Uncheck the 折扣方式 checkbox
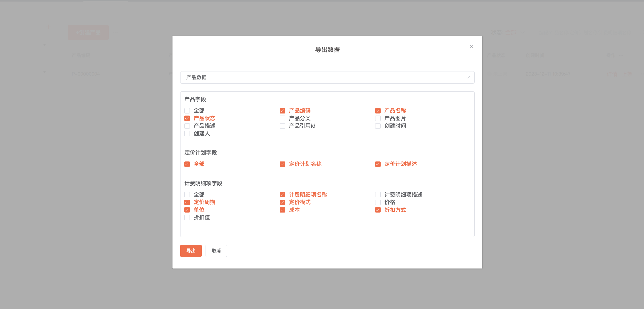 tap(378, 210)
